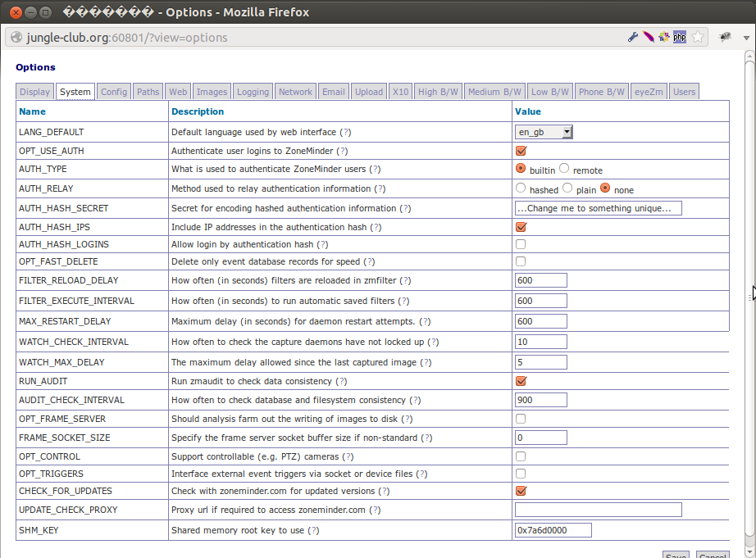Toggle CHECK_FOR_UPDATES checkbox
The width and height of the screenshot is (756, 558).
(521, 491)
